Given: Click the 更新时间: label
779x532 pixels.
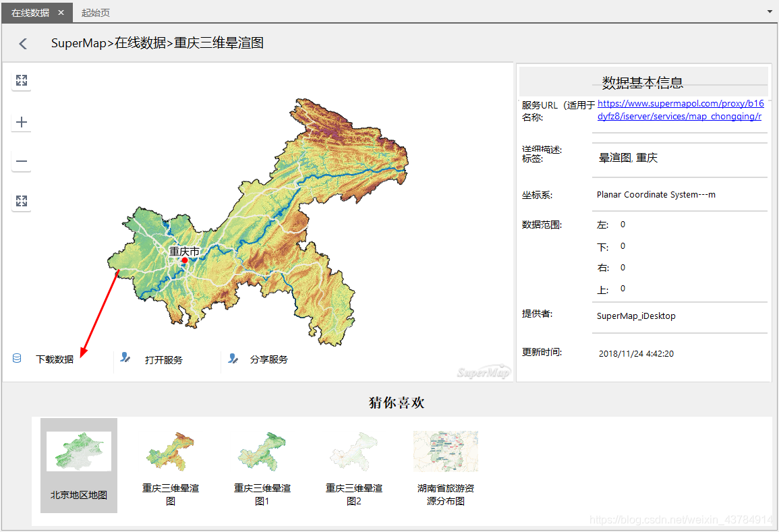Looking at the screenshot, I should [542, 352].
